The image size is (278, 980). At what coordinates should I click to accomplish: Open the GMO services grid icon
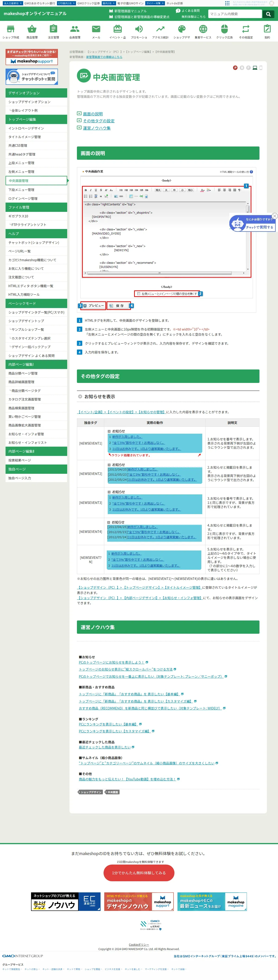coord(227,3)
